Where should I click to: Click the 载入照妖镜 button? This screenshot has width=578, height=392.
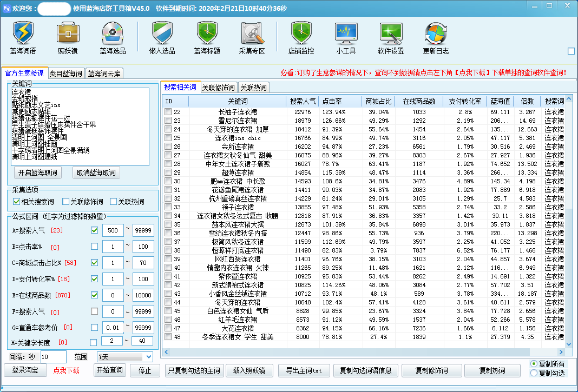click(249, 370)
